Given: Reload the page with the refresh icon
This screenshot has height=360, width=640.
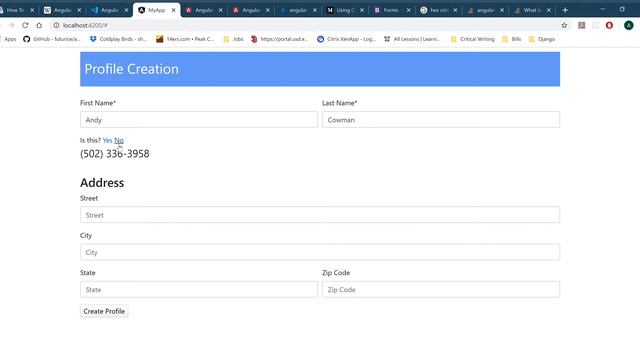Looking at the screenshot, I should [x=25, y=25].
